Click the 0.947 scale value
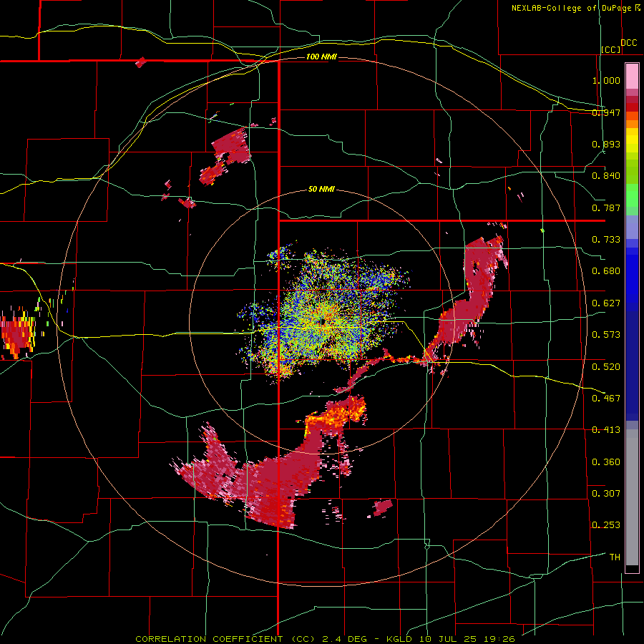The height and width of the screenshot is (644, 644). coord(606,112)
